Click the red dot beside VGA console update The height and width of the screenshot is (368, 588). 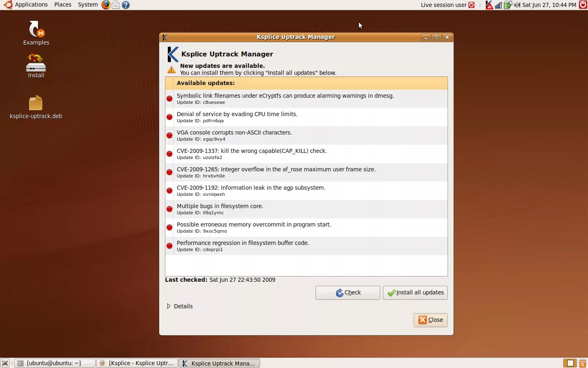(169, 135)
